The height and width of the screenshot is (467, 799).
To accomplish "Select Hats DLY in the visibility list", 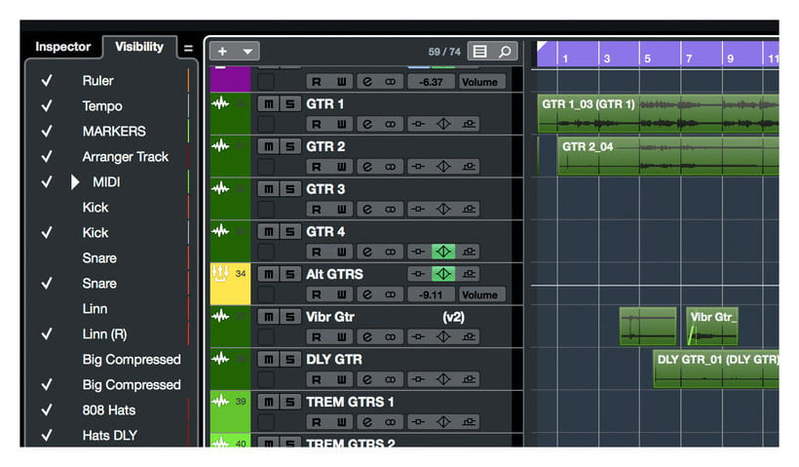I will click(x=110, y=435).
